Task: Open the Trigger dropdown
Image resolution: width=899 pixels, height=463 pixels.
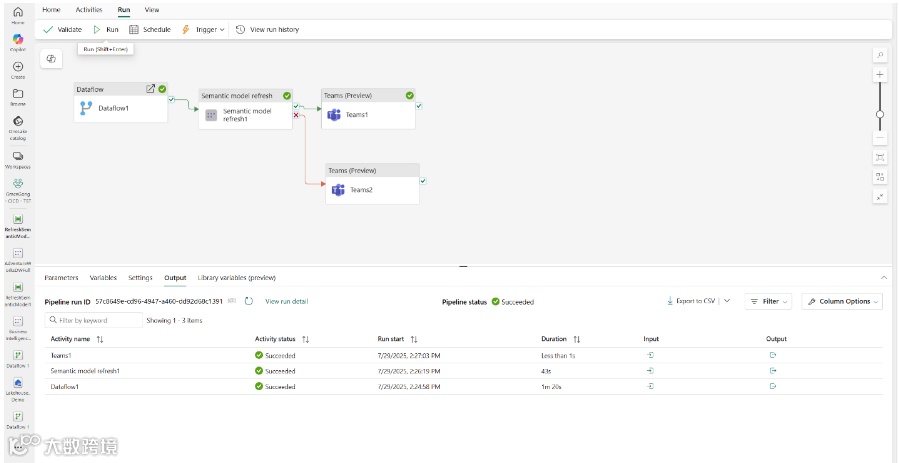Action: (x=202, y=30)
